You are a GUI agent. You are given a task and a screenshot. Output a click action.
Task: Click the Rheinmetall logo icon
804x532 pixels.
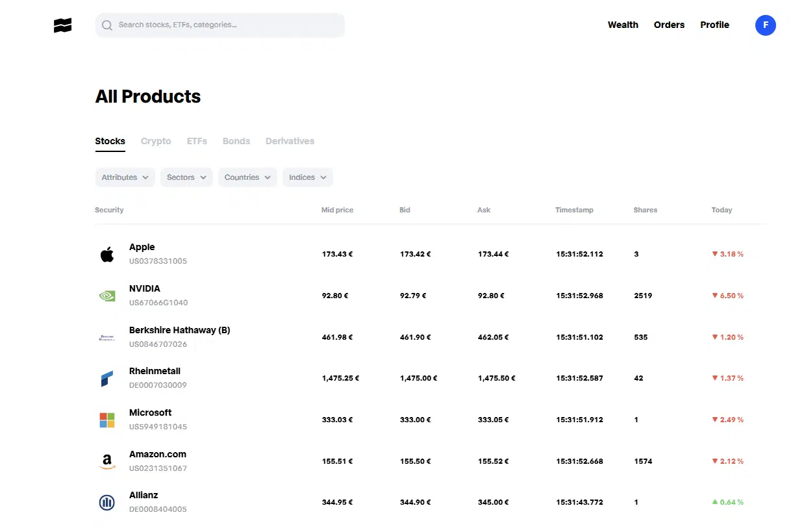pyautogui.click(x=107, y=378)
